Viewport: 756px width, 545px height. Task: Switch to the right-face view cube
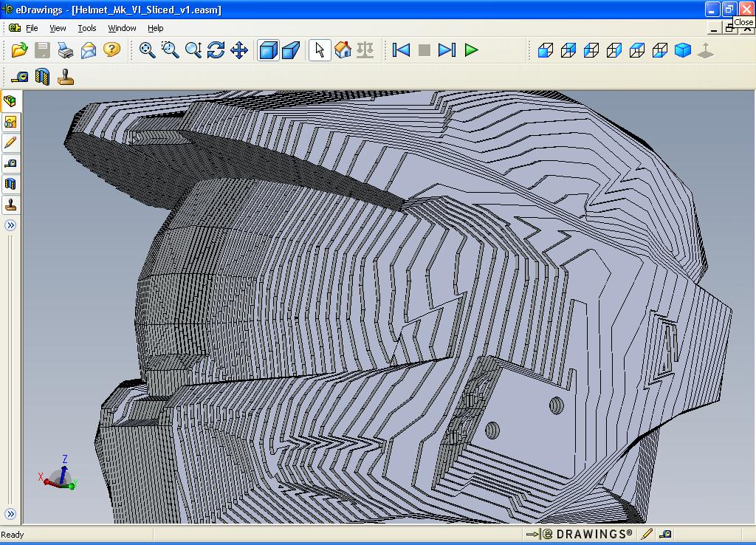click(x=614, y=50)
